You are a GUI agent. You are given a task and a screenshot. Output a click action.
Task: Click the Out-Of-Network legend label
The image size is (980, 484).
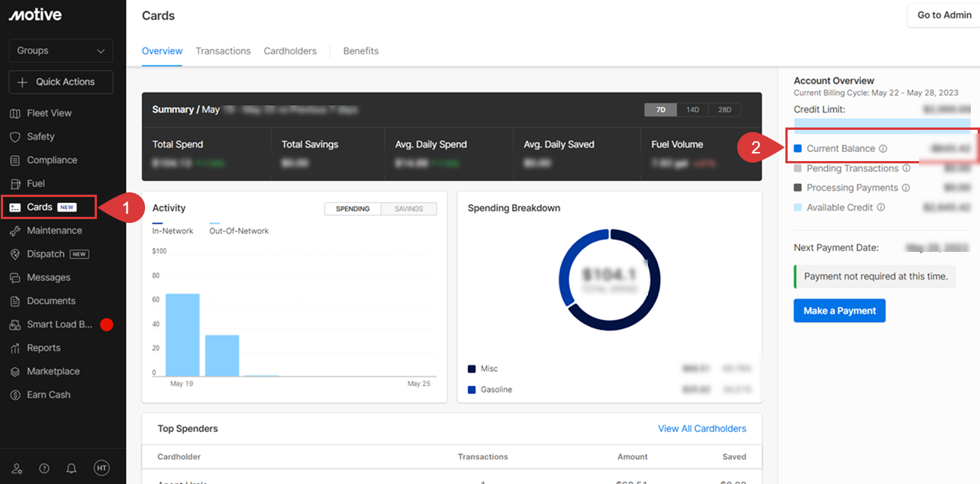click(x=239, y=231)
